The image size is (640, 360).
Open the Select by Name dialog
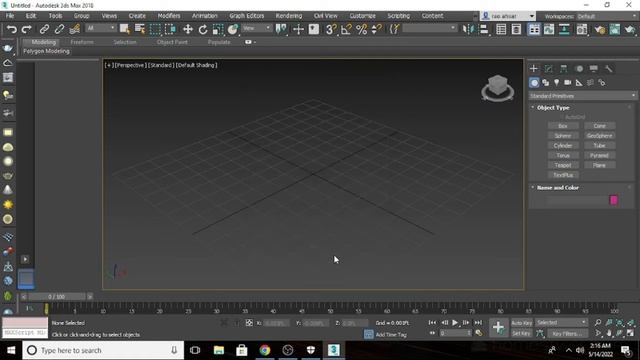pos(140,29)
